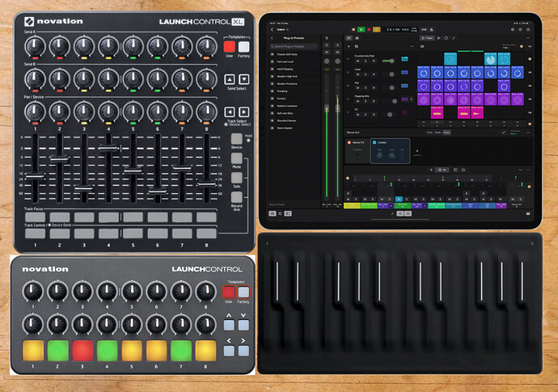
Task: Adjust the Limiter Gain knob
Action: pos(379,155)
